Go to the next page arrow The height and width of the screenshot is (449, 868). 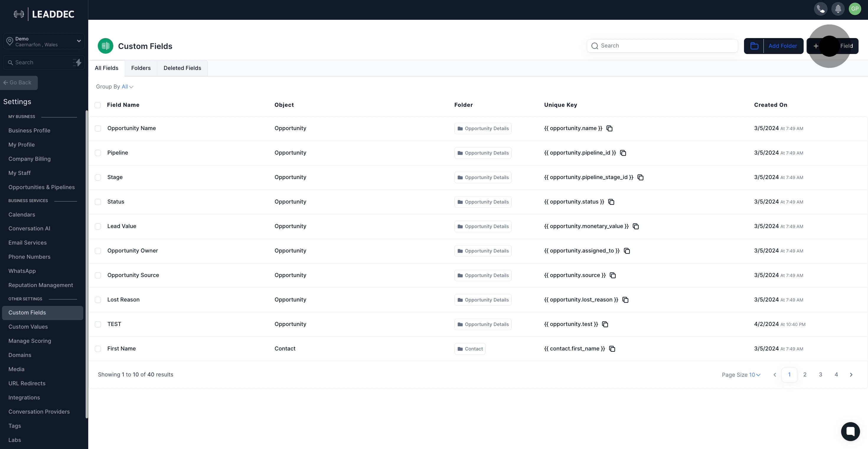[851, 375]
